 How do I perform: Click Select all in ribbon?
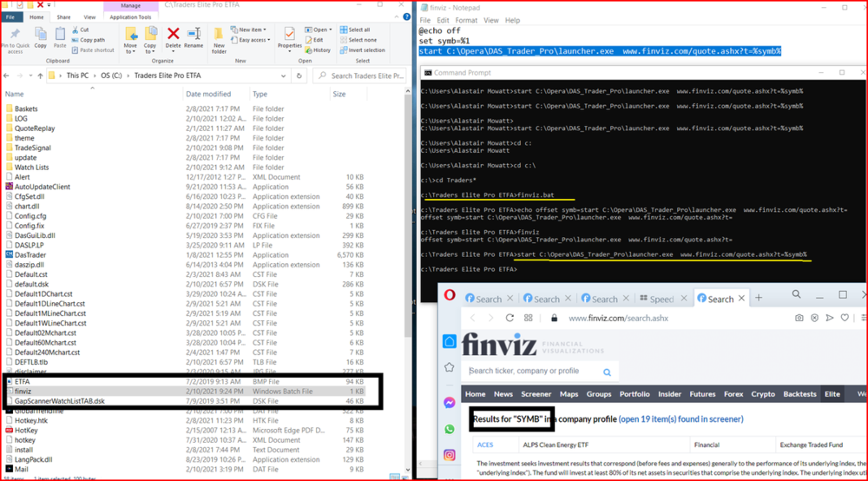355,30
